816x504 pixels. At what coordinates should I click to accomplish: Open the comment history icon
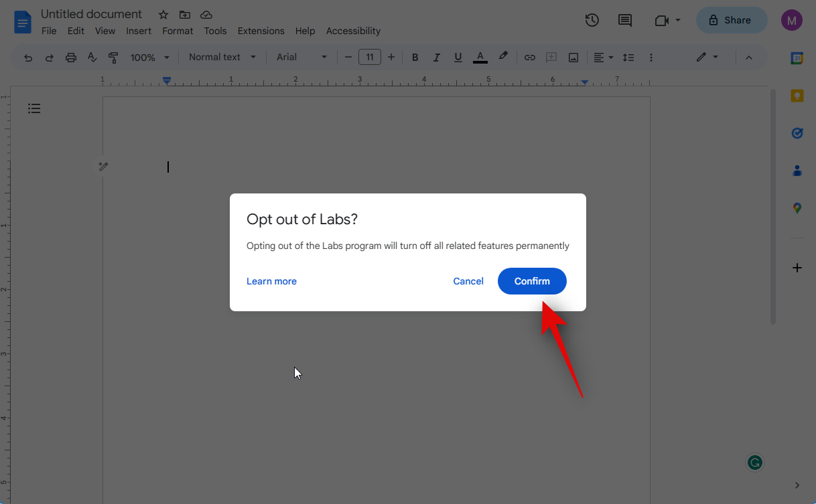(x=624, y=20)
